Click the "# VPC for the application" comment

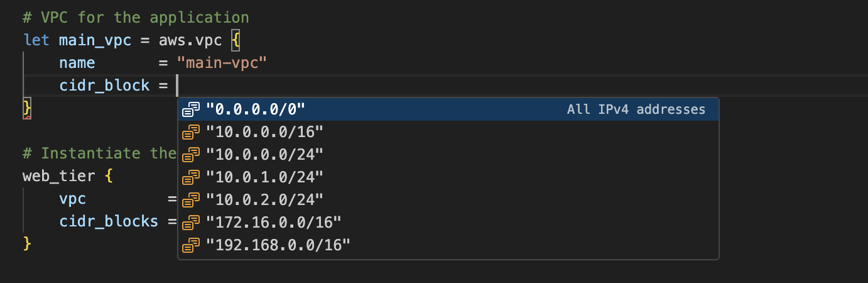tap(135, 18)
